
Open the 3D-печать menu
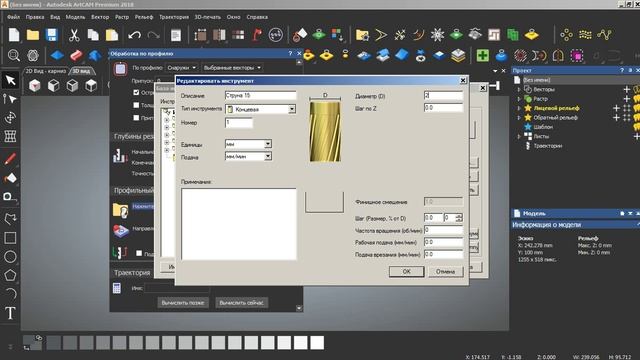point(207,17)
